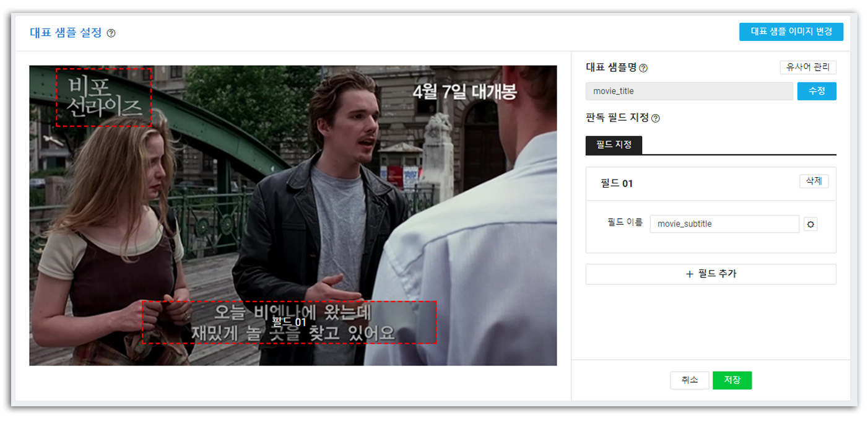The height and width of the screenshot is (423, 868).
Task: Click 대표 샘플 이미지 변경 button
Action: tap(791, 32)
